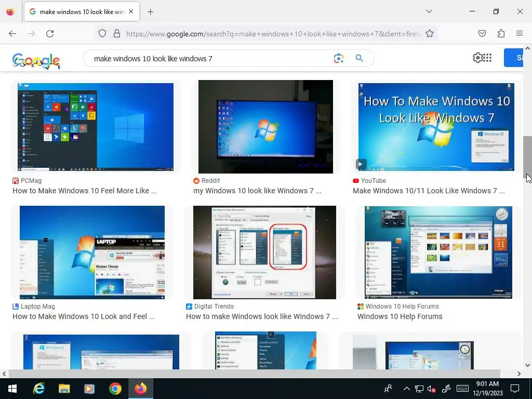Screen dimensions: 532x399
Task: Open the Laptop Mag image thumbnail
Action: pos(92,252)
